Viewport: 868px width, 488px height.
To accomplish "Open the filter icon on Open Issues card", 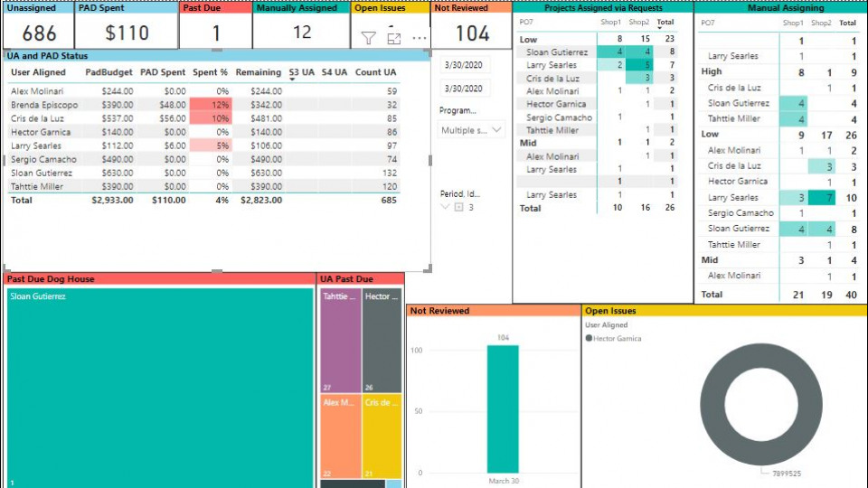I will (369, 38).
